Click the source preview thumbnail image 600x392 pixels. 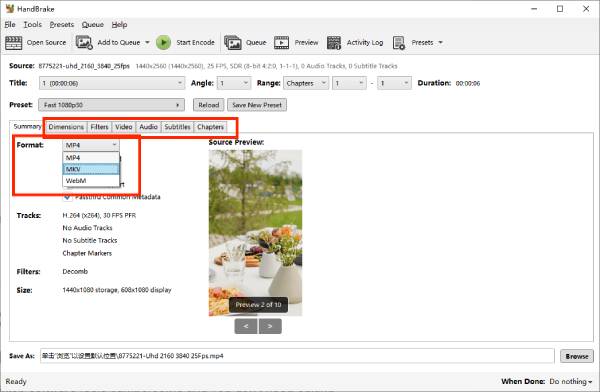[x=255, y=233]
